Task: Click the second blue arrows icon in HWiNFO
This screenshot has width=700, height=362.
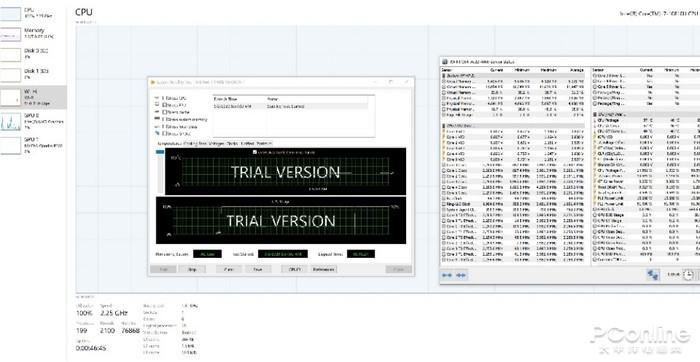Action: [462, 275]
